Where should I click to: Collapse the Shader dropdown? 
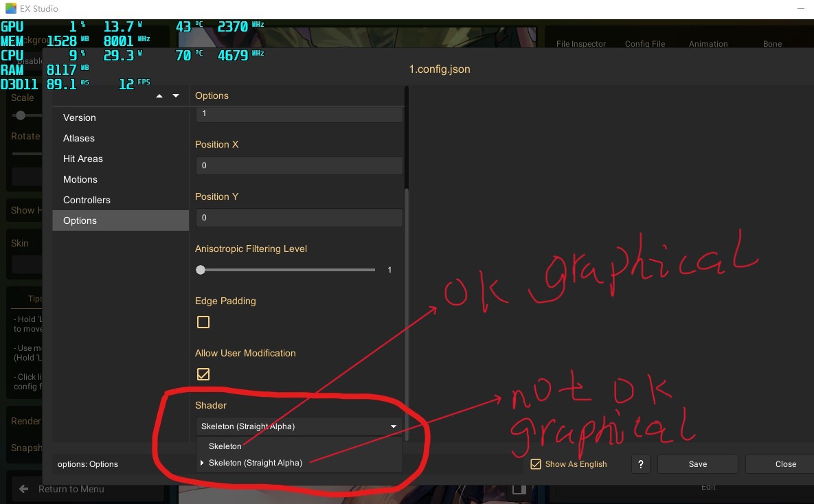pyautogui.click(x=299, y=426)
